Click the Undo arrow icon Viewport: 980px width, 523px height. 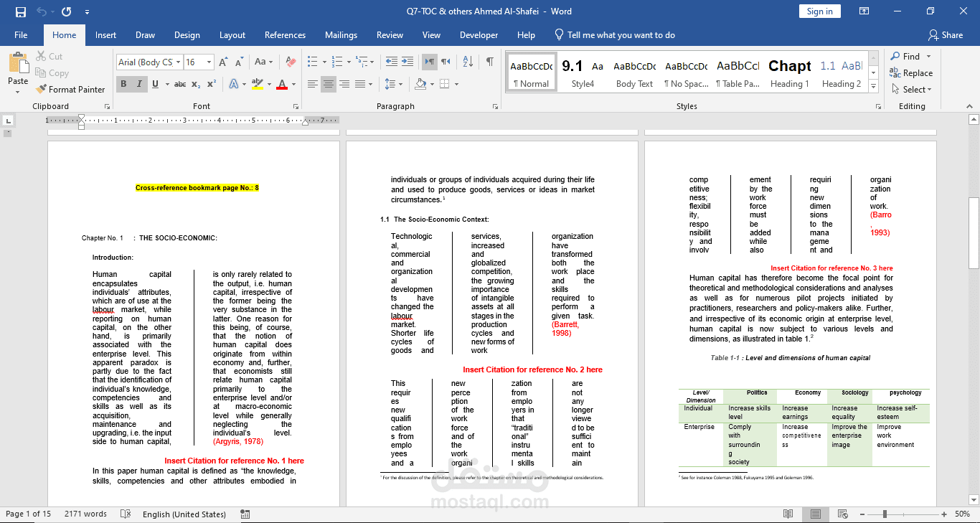click(x=42, y=11)
